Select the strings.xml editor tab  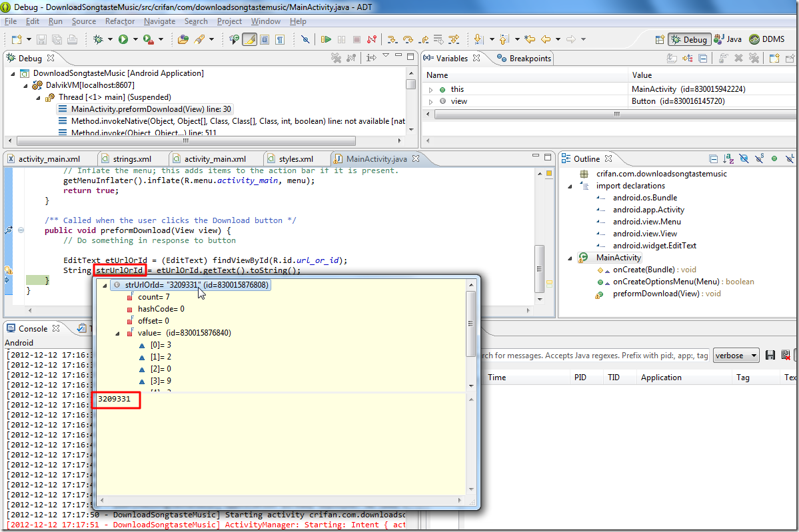point(131,159)
